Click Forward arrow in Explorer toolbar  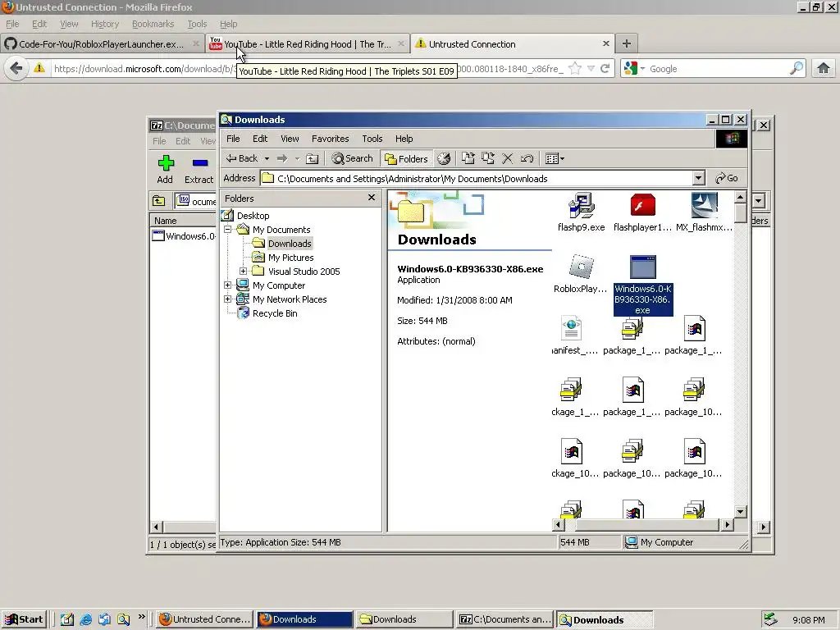click(282, 158)
